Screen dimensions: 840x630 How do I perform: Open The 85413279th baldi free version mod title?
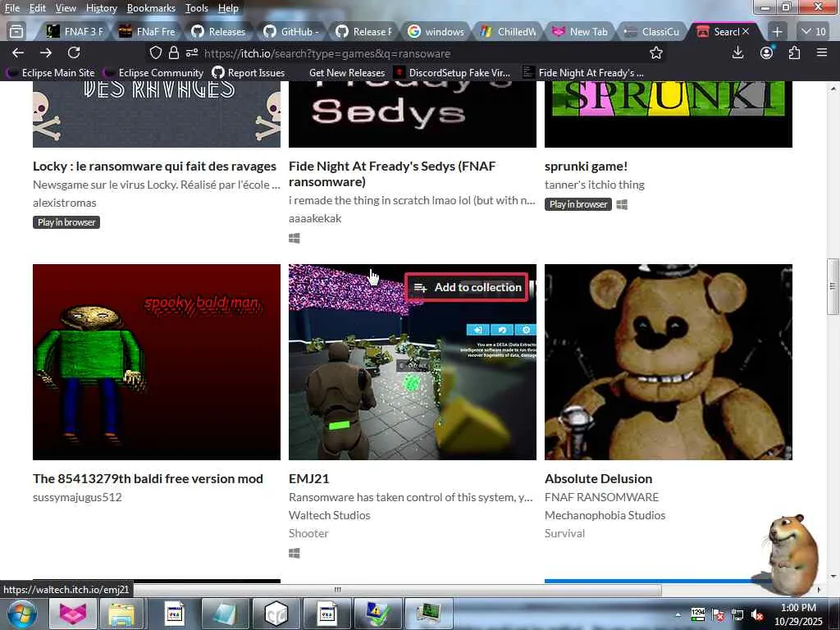[x=148, y=478]
